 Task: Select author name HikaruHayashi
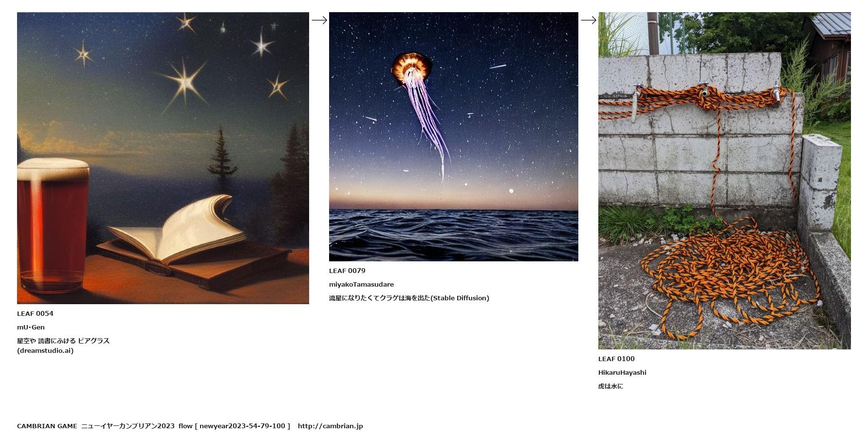point(622,372)
